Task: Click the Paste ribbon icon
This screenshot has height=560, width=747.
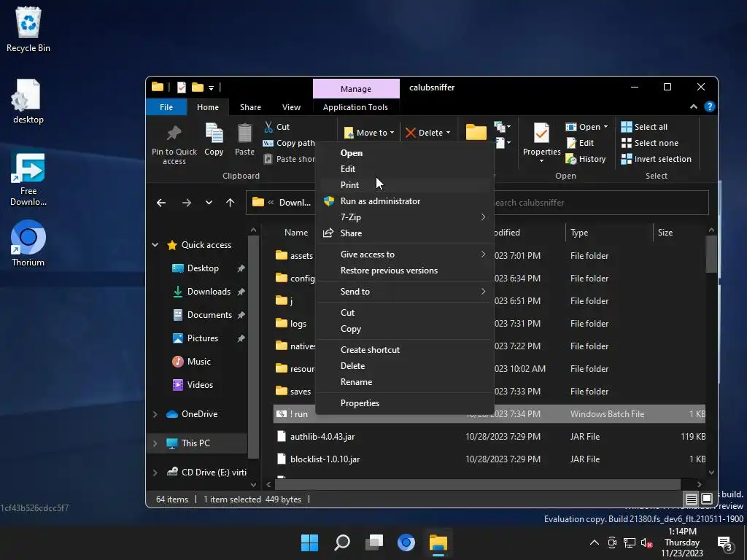Action: coord(244,133)
